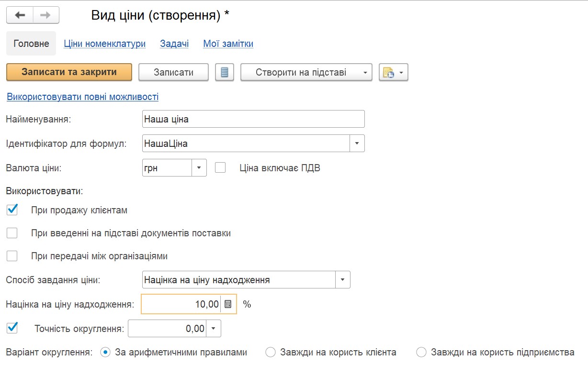
Task: Select Завжди на користь підприємства option
Action: (421, 353)
